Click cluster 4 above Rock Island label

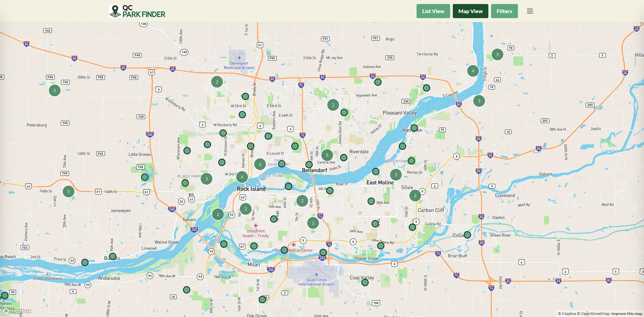pos(242,177)
